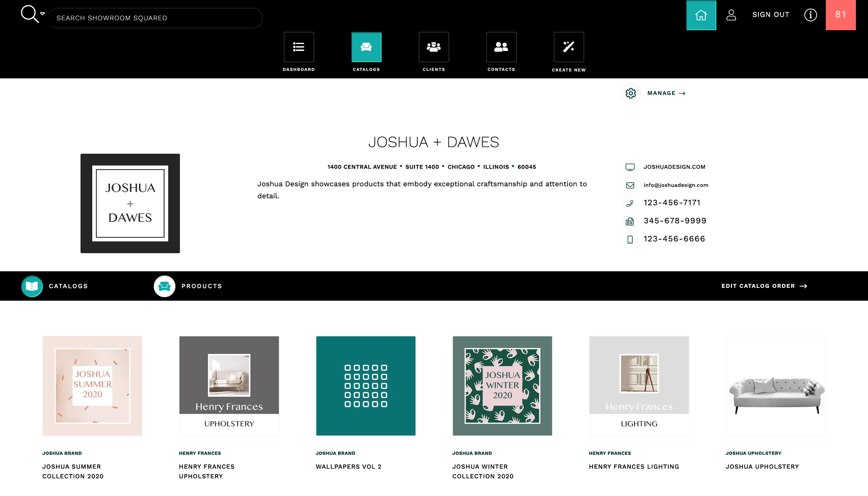Click the info circle icon
Viewport: 868px width, 496px height.
point(810,15)
